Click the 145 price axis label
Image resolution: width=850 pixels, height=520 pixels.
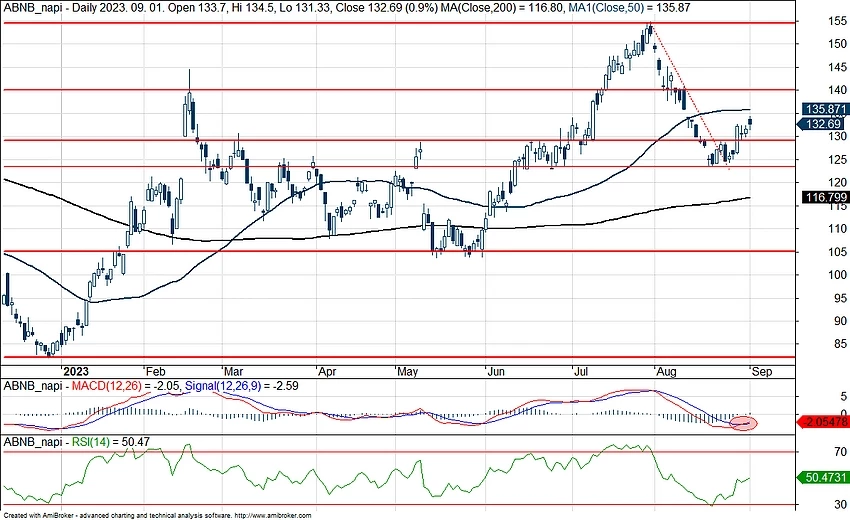[x=838, y=67]
